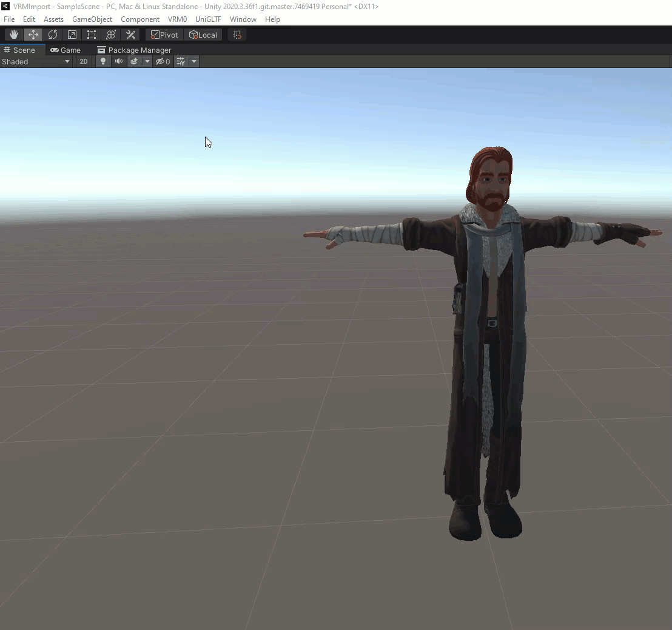
Task: Toggle grid snapping icon in toolbar
Action: 237,35
